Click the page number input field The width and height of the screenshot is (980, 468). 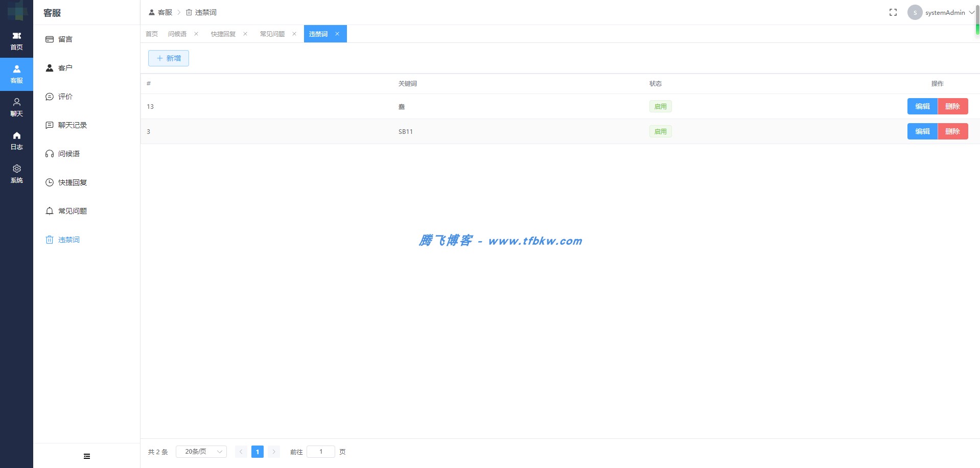[321, 452]
